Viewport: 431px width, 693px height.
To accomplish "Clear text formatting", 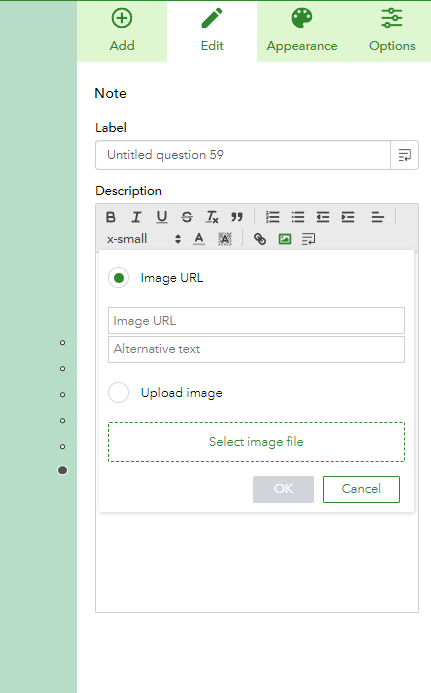I will pyautogui.click(x=212, y=217).
